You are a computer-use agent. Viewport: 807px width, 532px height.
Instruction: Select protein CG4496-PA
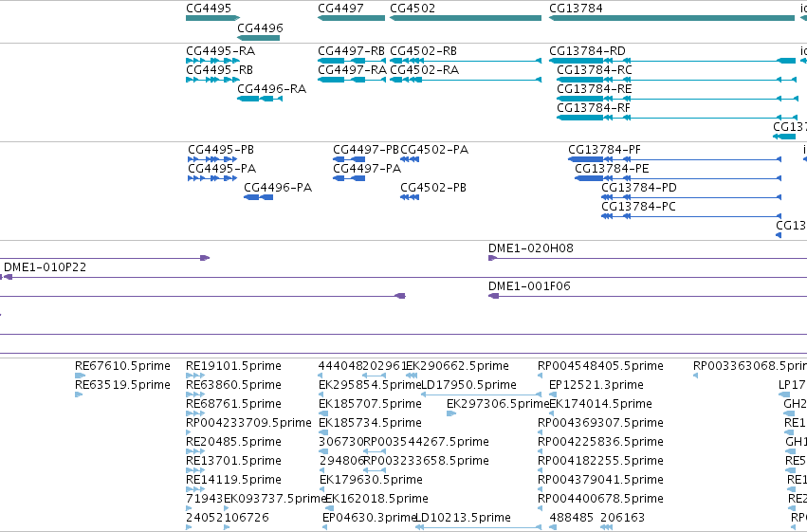coord(258,197)
